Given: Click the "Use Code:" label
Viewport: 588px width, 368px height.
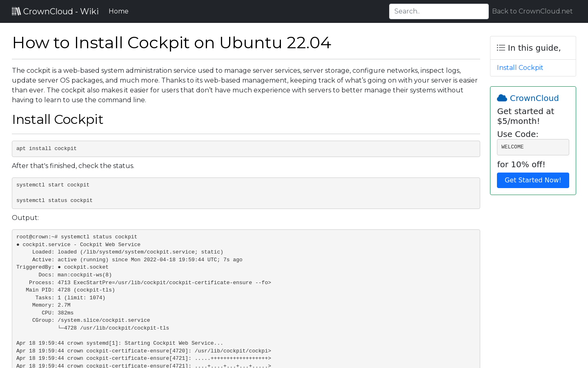Looking at the screenshot, I should click(517, 134).
